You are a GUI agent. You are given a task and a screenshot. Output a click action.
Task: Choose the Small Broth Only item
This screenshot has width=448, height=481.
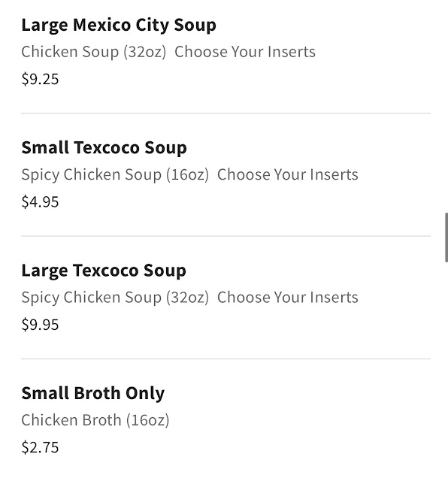[226, 420]
